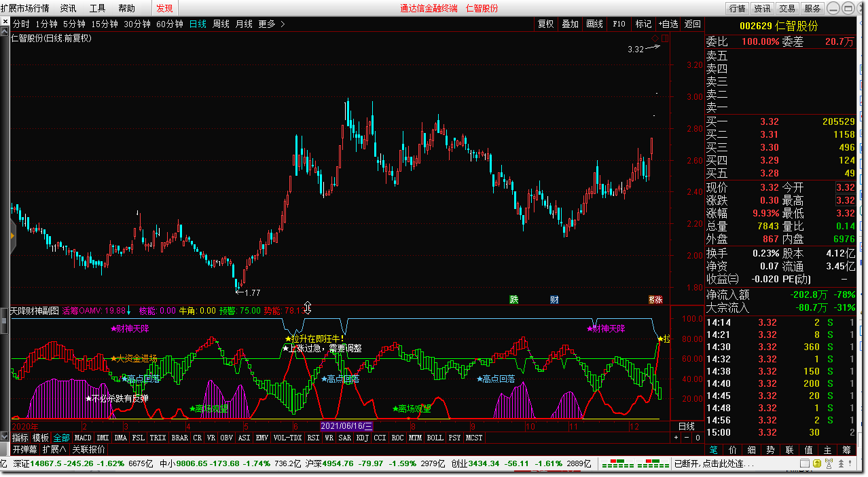The height and width of the screenshot is (477, 868).
Task: Click the red rectangle panel icon atop chart
Action: (x=665, y=38)
